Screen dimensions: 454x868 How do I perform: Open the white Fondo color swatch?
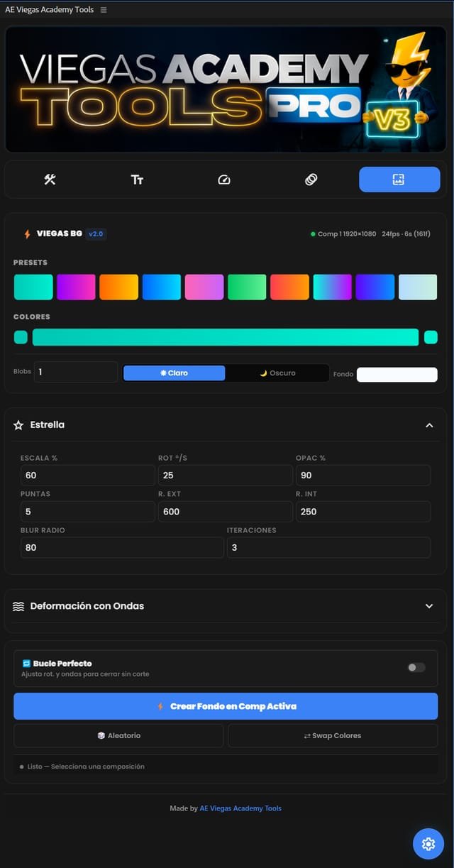tap(397, 374)
